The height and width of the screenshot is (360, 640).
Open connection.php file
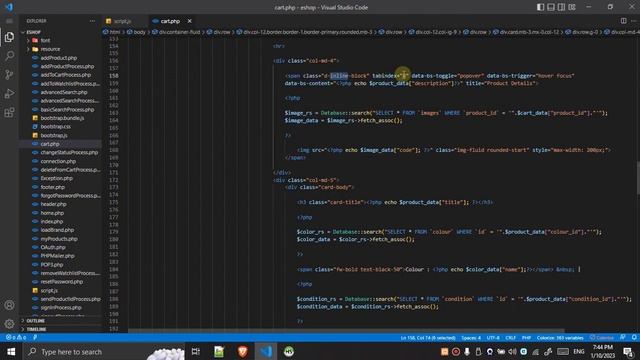58,161
